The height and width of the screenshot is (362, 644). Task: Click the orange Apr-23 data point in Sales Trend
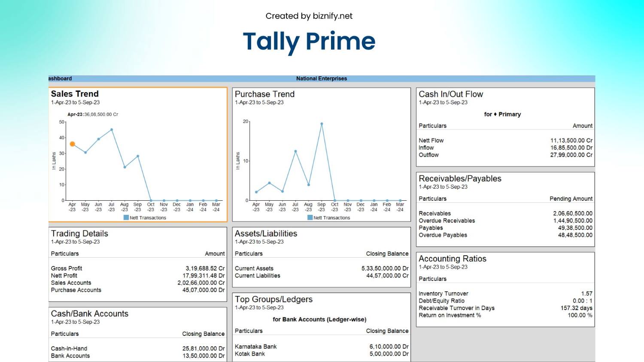(x=72, y=144)
